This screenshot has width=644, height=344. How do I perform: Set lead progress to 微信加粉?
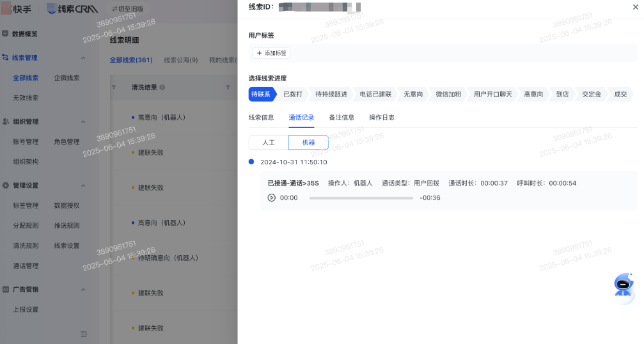(x=448, y=95)
